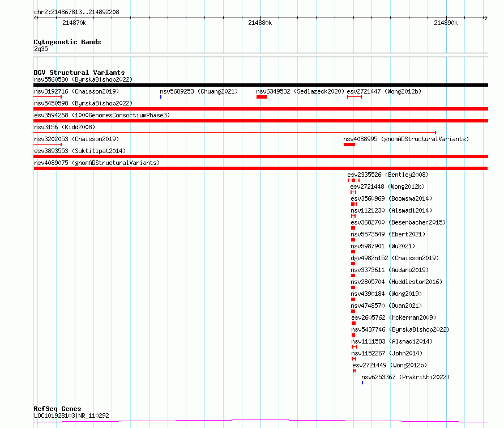Open the nsv3156 (Kidd2008) label

coord(65,127)
